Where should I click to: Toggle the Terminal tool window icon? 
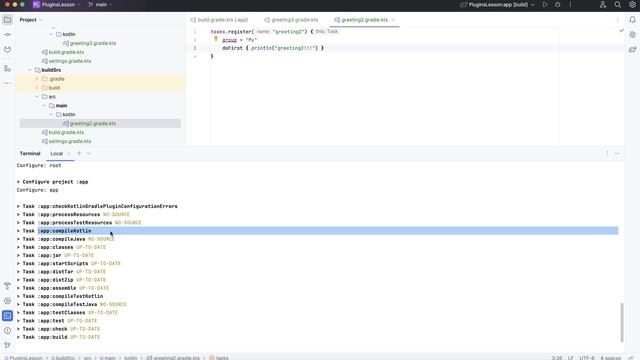click(7, 316)
